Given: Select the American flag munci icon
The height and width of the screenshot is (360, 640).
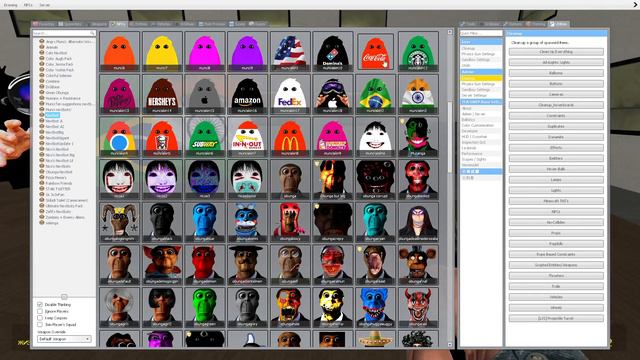Looking at the screenshot, I should (x=290, y=51).
